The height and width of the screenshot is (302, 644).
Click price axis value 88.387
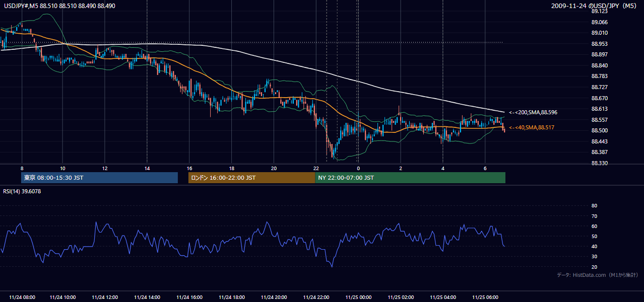coord(599,152)
